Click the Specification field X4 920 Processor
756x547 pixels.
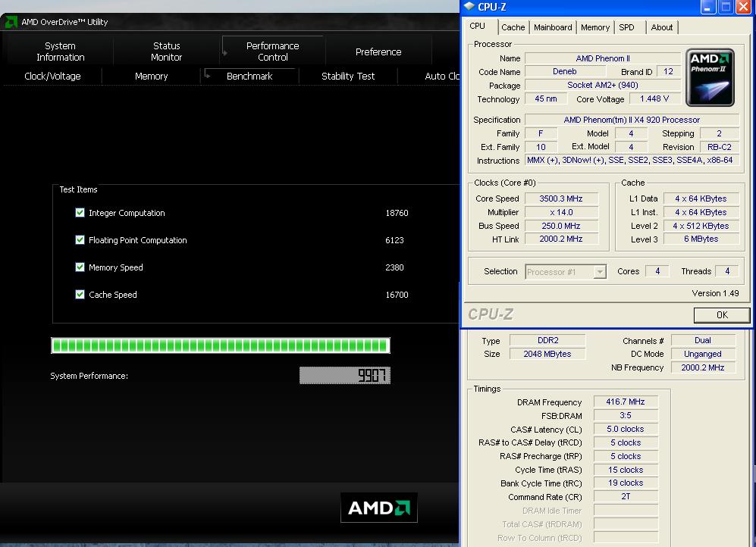632,120
